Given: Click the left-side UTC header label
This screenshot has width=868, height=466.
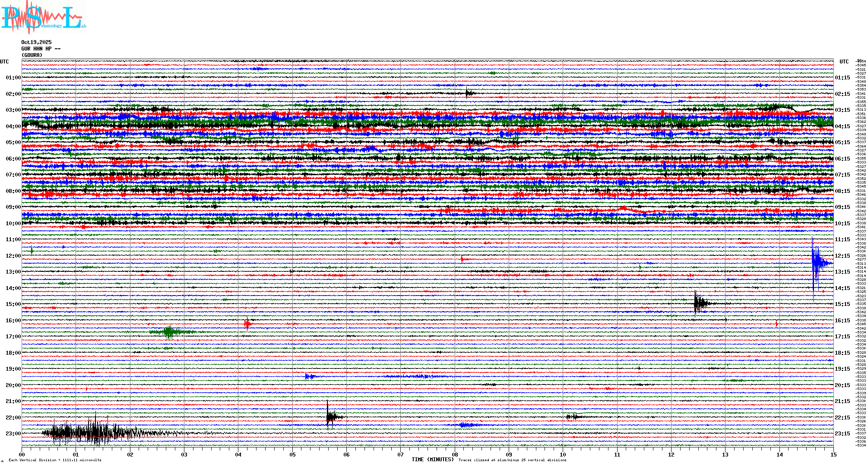Looking at the screenshot, I should [x=4, y=62].
